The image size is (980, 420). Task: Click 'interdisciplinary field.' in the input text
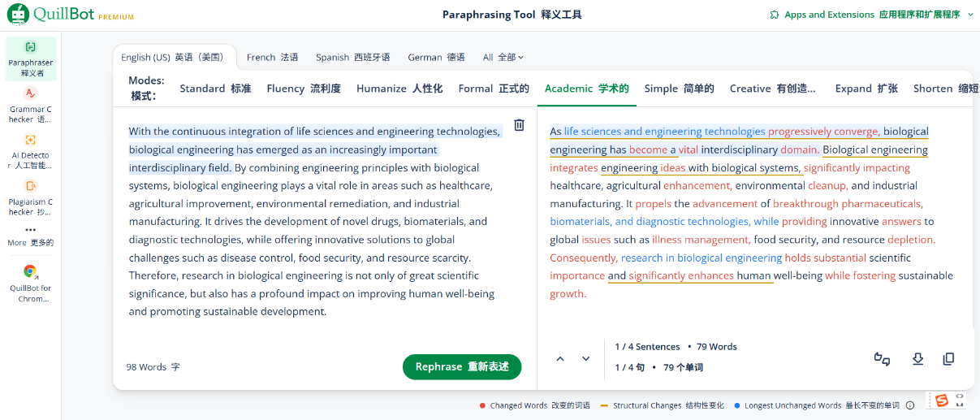180,167
